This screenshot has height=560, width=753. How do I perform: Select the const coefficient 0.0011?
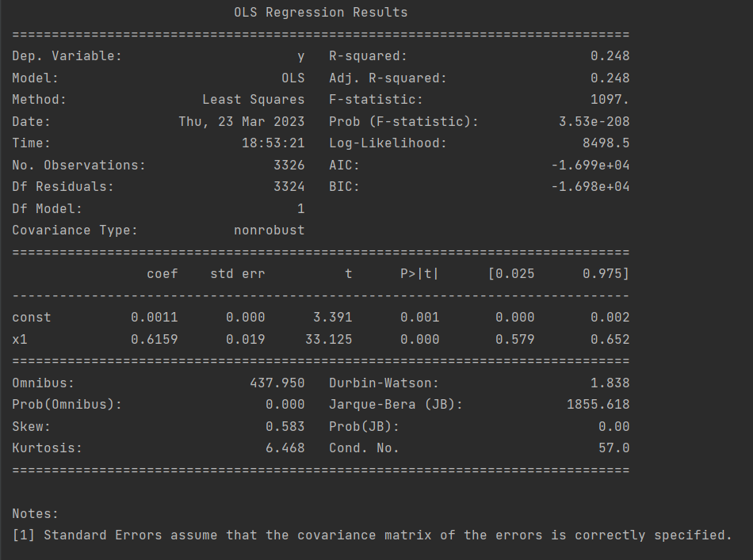(154, 318)
